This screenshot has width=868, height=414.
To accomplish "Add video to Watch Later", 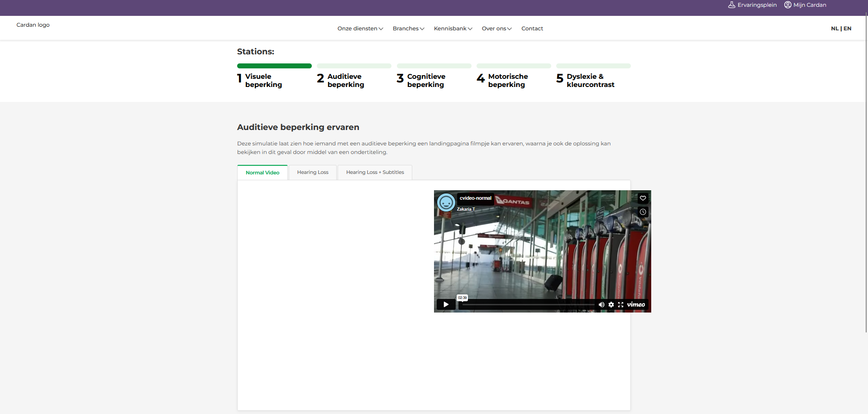I will click(x=643, y=212).
